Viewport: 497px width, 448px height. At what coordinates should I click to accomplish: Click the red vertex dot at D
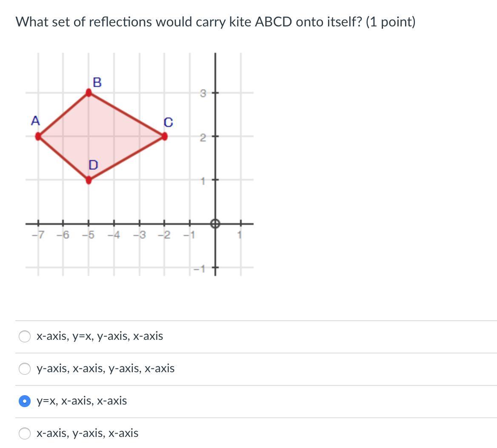pyautogui.click(x=89, y=181)
